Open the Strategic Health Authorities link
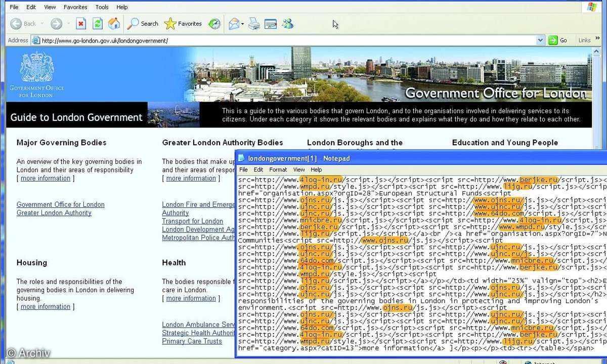The image size is (607, 364). click(198, 333)
